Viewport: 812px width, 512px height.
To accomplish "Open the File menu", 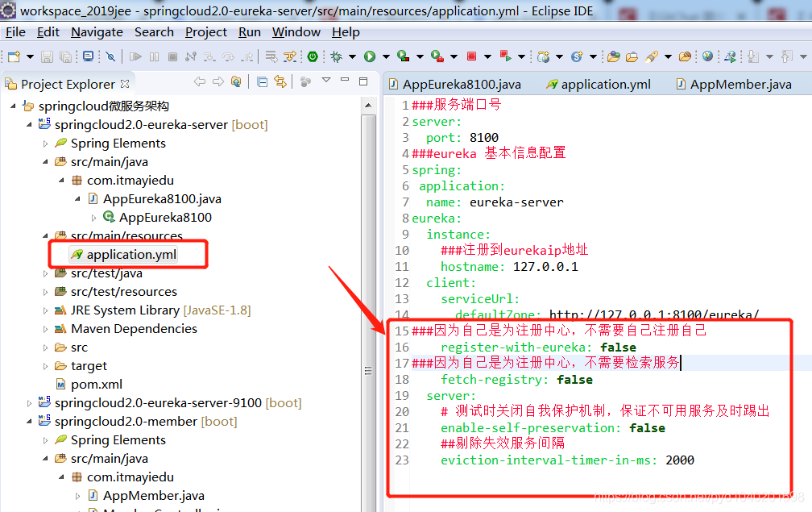I will pos(15,32).
